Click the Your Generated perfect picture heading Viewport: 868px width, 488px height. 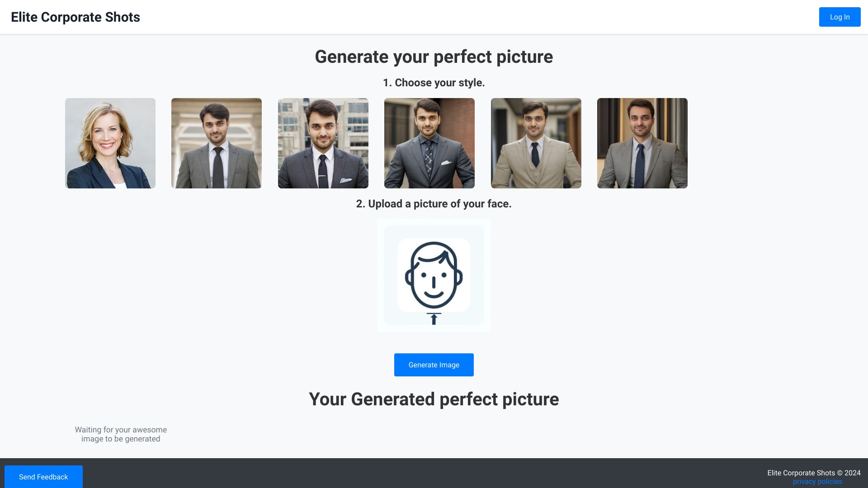point(434,399)
